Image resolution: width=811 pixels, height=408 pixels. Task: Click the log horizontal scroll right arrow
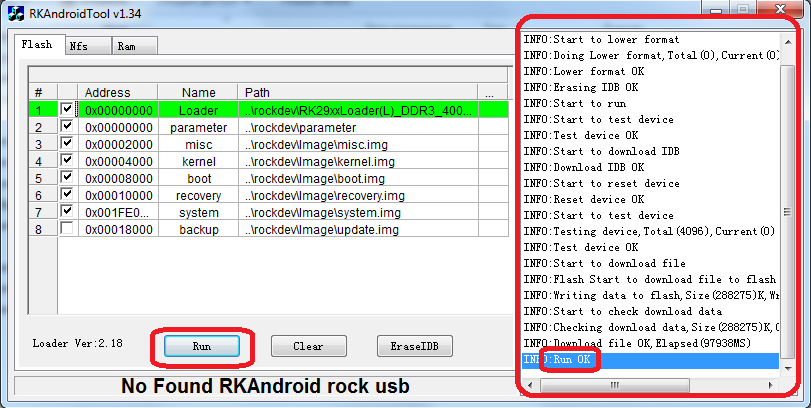771,385
